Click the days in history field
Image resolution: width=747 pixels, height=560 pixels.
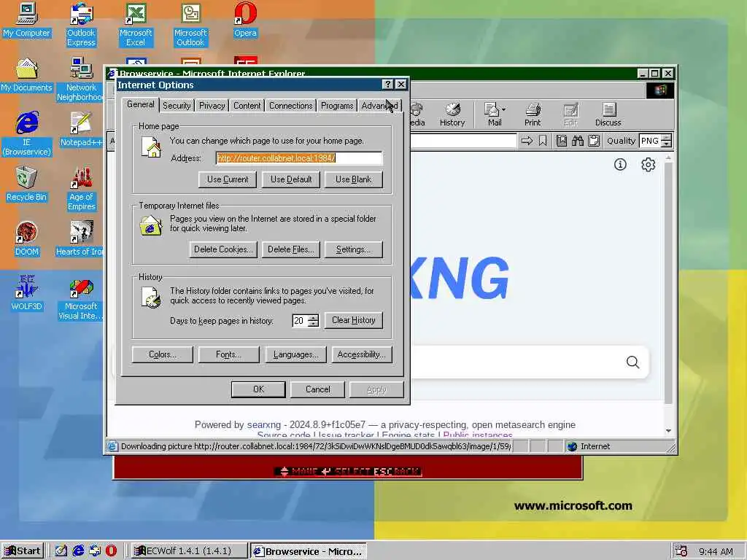point(300,321)
